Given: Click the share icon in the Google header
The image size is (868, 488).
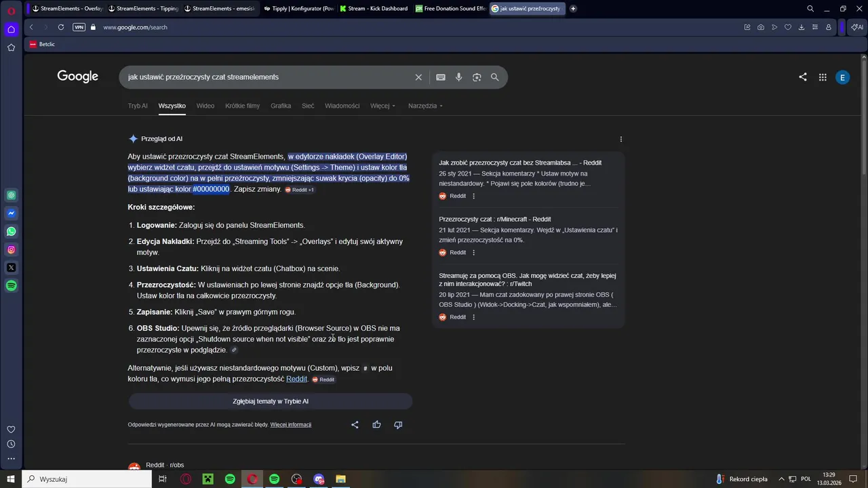Looking at the screenshot, I should coord(803,77).
